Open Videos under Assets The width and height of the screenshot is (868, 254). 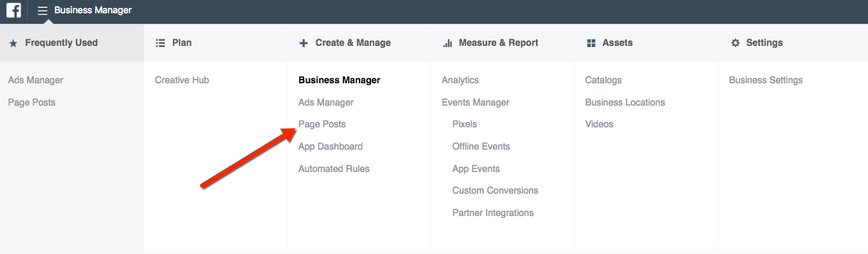(x=599, y=124)
